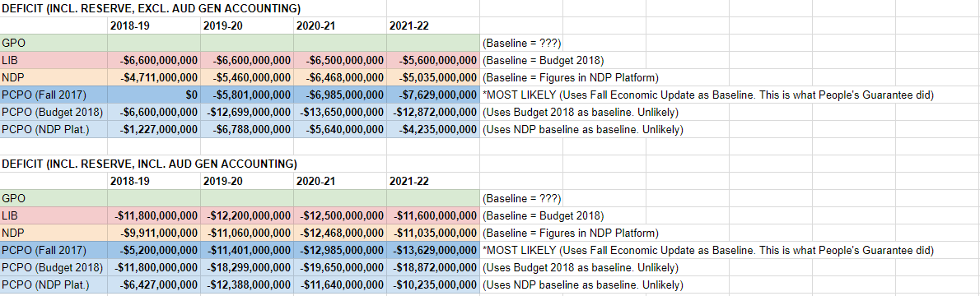The image size is (980, 296).
Task: Click the -$6,788,000,000 cell
Action: click(247, 130)
